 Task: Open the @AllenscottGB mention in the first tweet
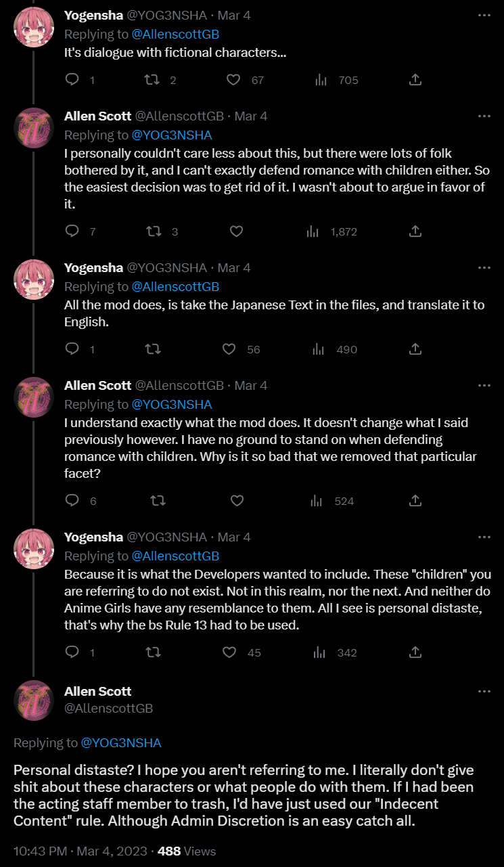pos(175,34)
